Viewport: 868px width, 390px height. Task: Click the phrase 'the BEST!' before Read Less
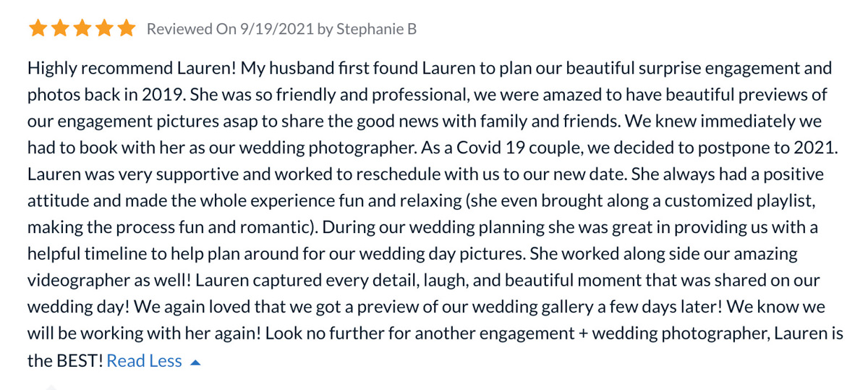(65, 361)
